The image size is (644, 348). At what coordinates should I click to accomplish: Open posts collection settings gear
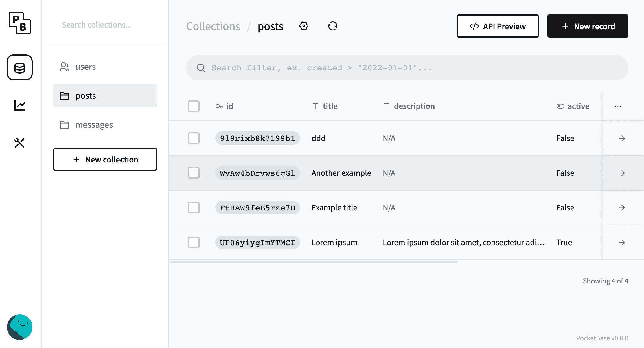(304, 26)
